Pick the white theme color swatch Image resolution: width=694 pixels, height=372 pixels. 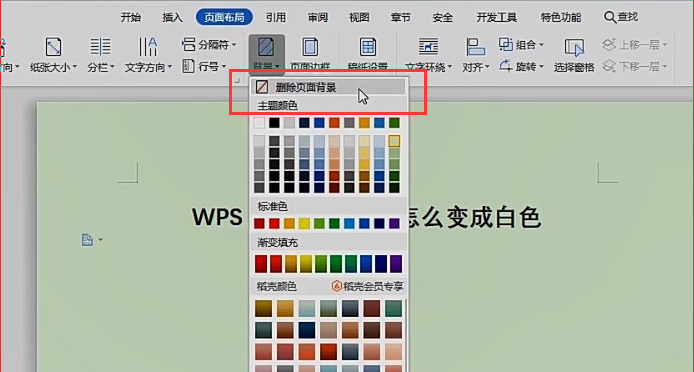tap(259, 123)
